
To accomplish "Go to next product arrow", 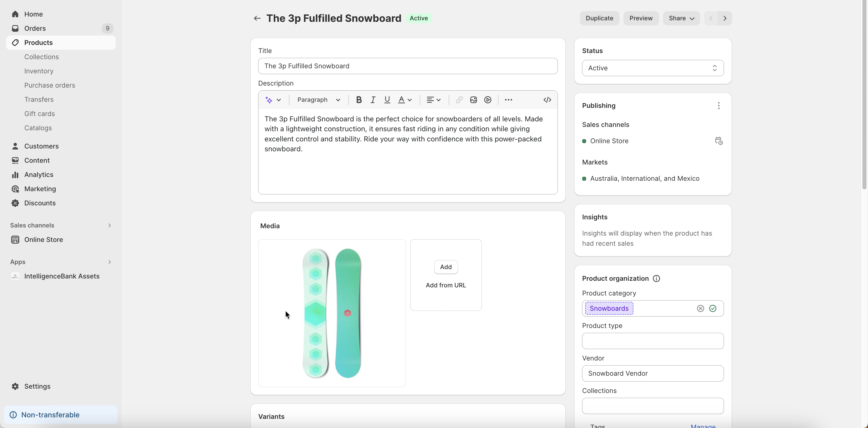I will click(x=725, y=18).
